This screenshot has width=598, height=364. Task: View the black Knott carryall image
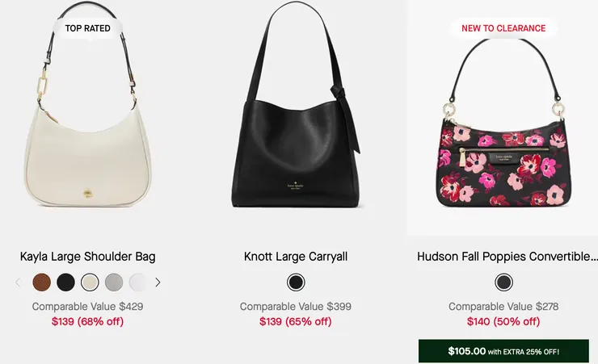[296, 105]
